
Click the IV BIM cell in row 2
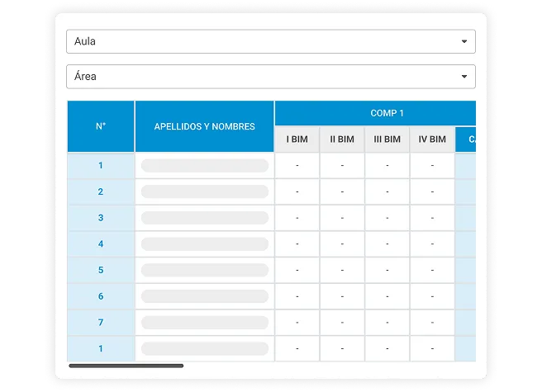[x=432, y=191]
